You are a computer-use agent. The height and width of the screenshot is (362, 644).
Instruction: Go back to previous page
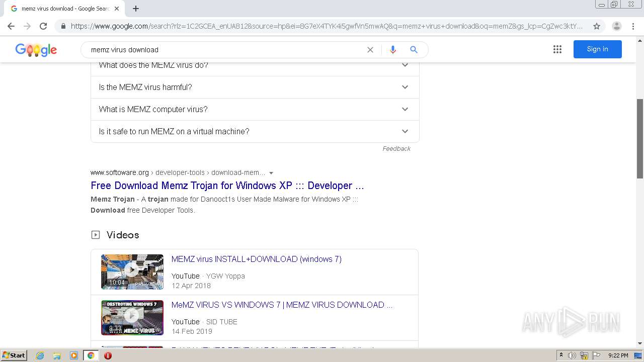tap(11, 26)
